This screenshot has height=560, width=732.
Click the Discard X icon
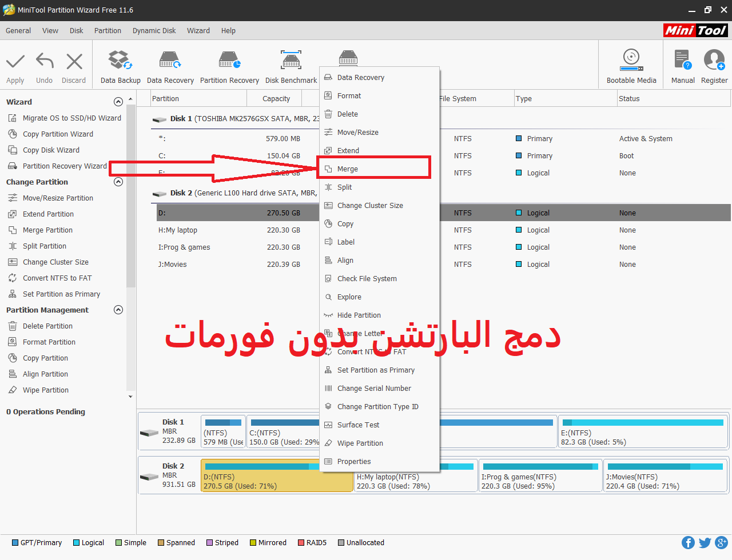[74, 61]
